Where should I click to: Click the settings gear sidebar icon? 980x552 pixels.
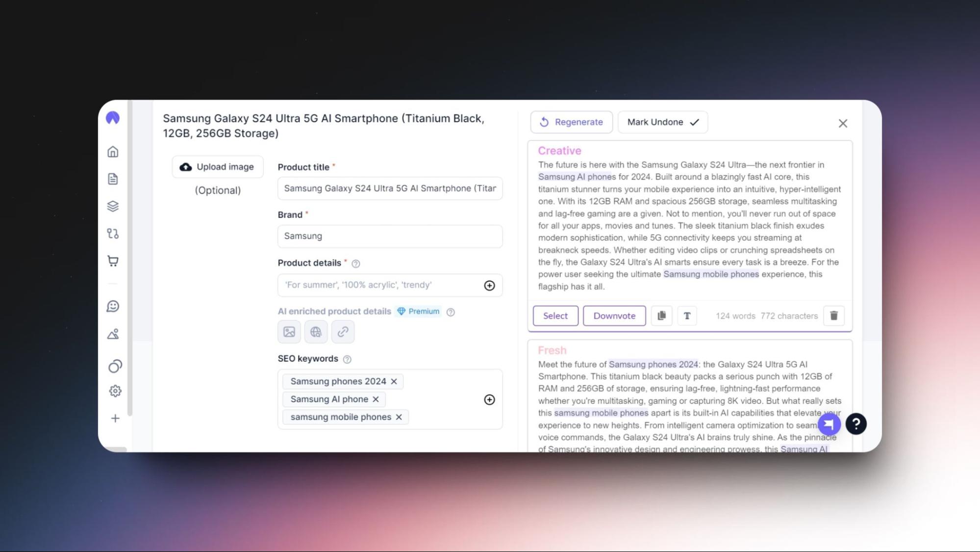coord(113,391)
